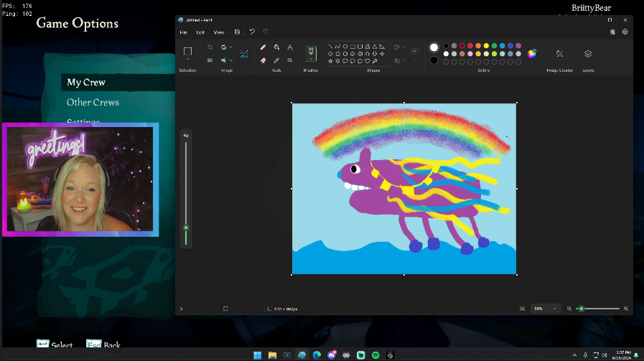Viewport: 644px width, 361px height.
Task: Expand the Flip dropdown arrow
Action: (231, 60)
